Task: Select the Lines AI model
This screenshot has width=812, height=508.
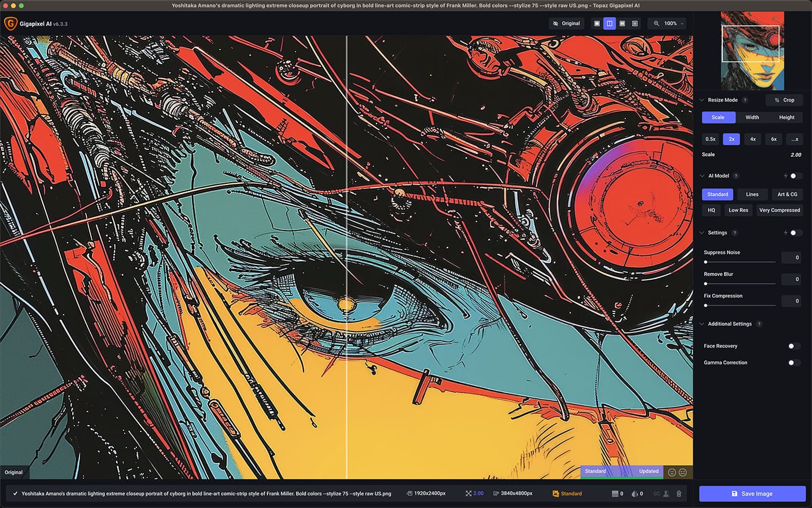Action: pyautogui.click(x=752, y=195)
